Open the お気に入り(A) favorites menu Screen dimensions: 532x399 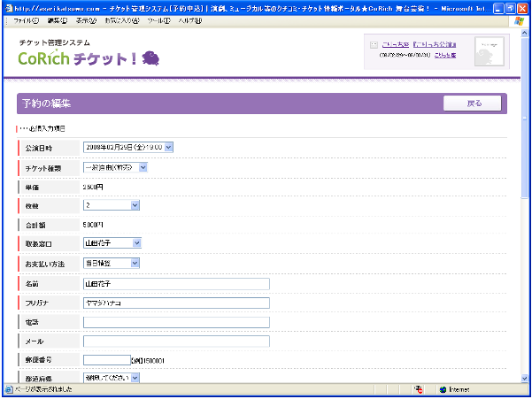tap(121, 19)
